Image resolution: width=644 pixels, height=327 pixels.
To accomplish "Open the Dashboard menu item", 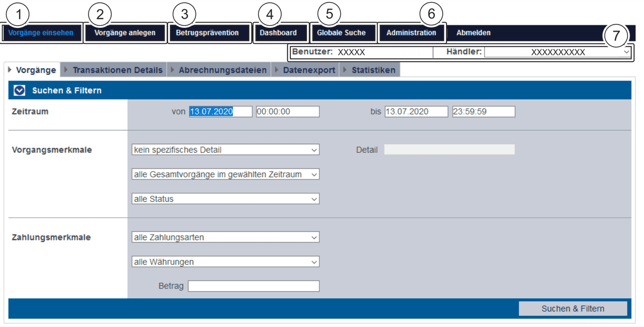I will click(x=278, y=33).
